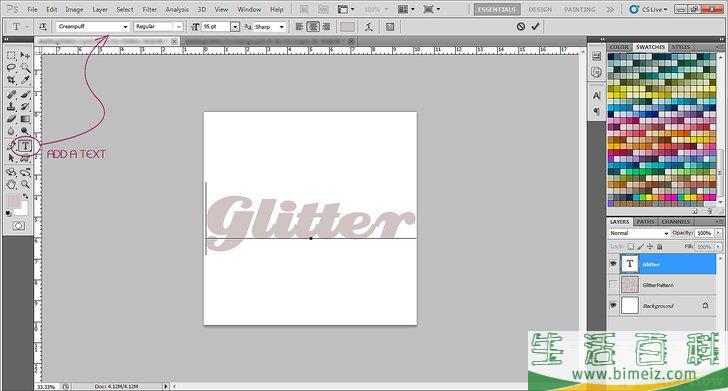Select the Hand tool
This screenshot has height=391, width=728.
tap(11, 184)
